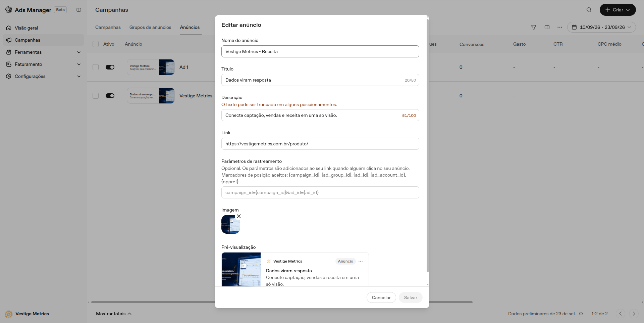
Task: Switch to the Anúncios tab
Action: [190, 27]
